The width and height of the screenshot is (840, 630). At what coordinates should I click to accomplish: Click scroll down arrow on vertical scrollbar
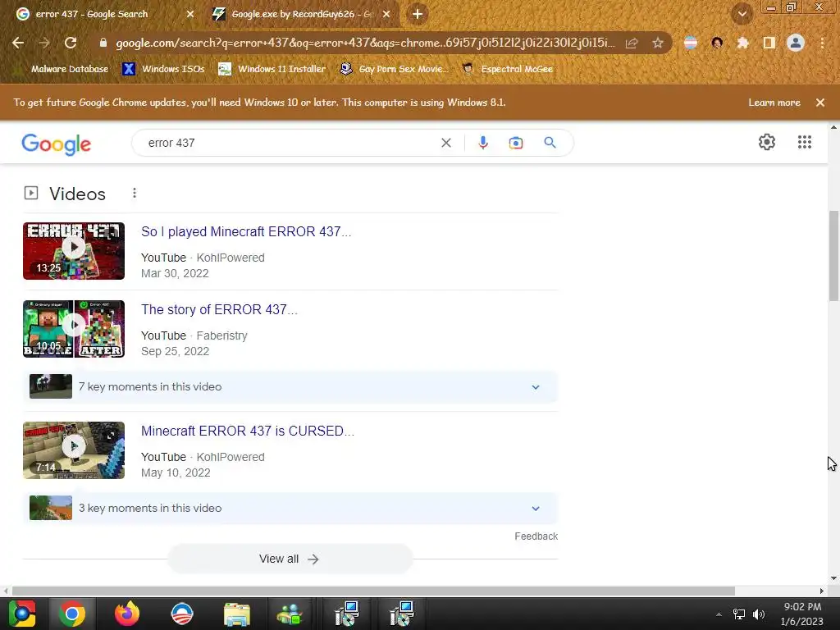(833, 578)
